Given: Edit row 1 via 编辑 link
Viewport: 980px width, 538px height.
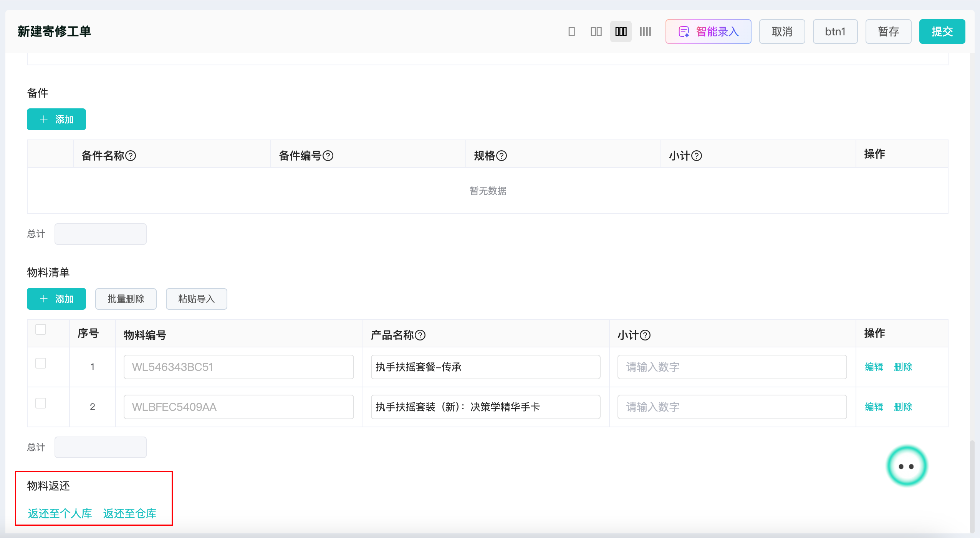Looking at the screenshot, I should point(874,367).
